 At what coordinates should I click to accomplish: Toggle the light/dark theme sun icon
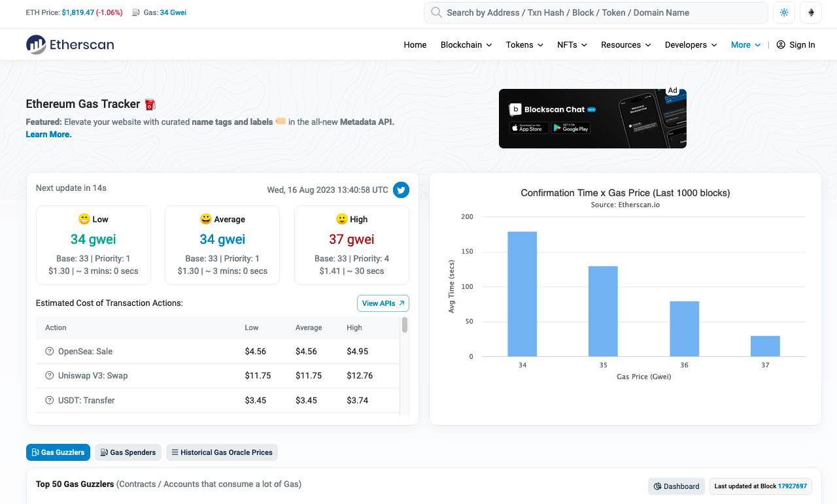[x=784, y=12]
